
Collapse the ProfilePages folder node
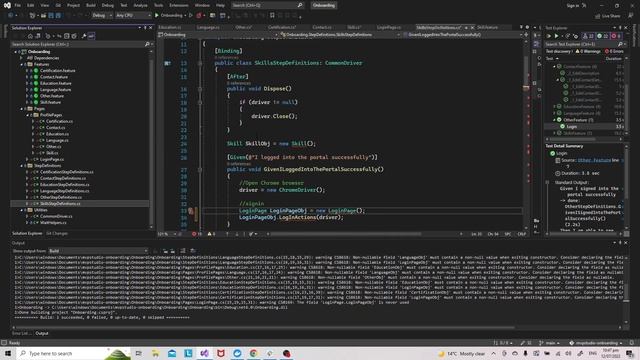click(x=27, y=115)
